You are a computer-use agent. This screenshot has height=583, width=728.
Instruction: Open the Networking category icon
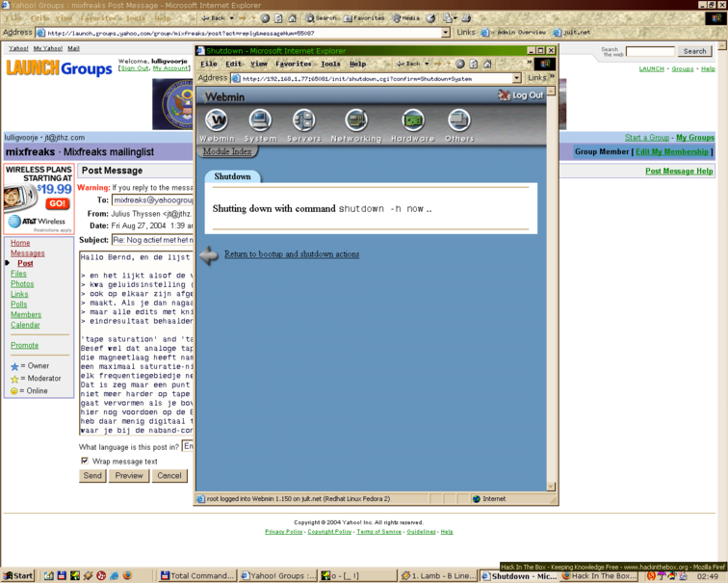[x=356, y=120]
